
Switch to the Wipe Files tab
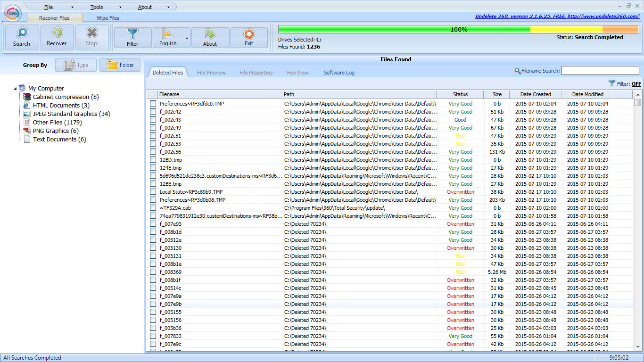(108, 18)
